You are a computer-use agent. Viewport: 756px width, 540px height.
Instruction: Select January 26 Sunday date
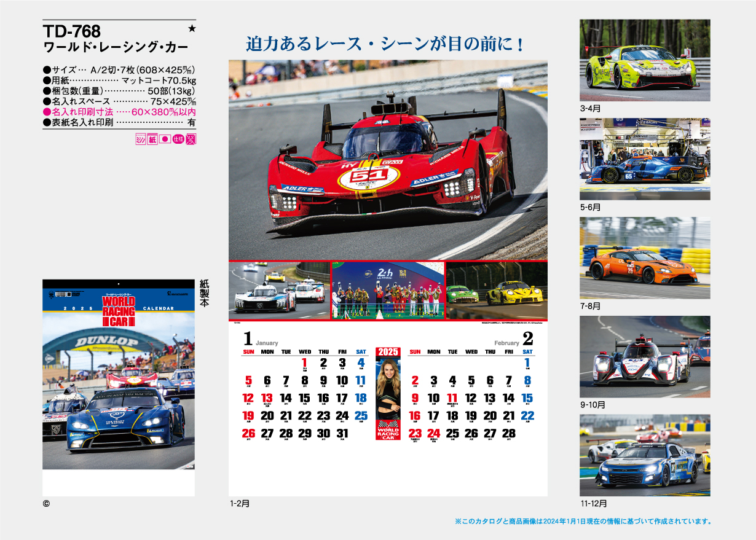(x=248, y=434)
